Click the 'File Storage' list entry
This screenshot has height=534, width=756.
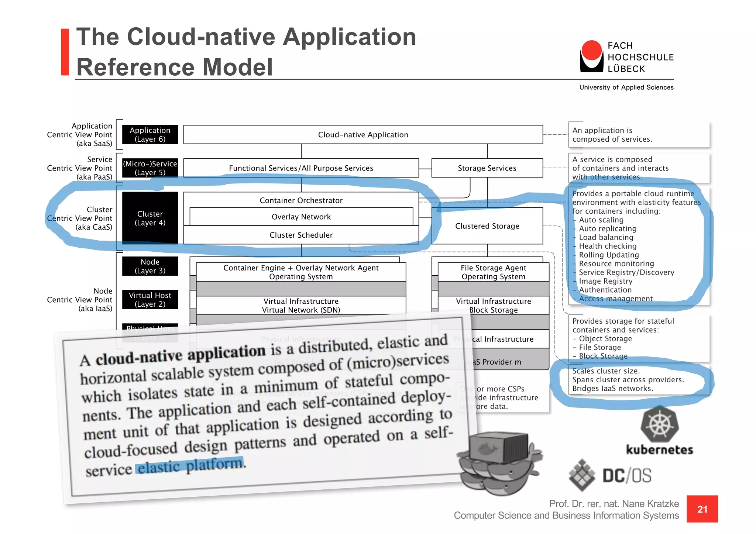click(597, 347)
